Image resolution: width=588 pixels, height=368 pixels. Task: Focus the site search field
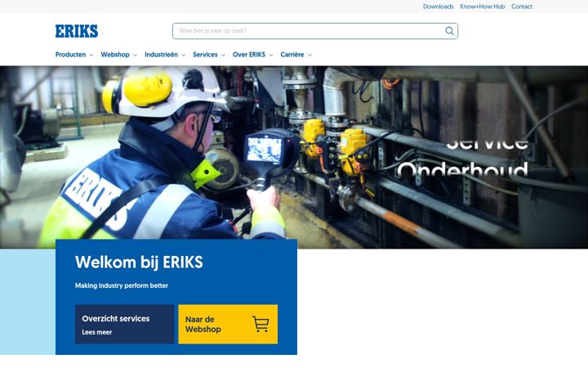315,31
